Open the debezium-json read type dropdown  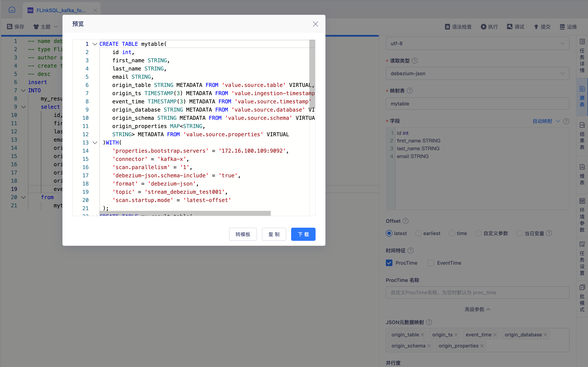[x=477, y=74]
